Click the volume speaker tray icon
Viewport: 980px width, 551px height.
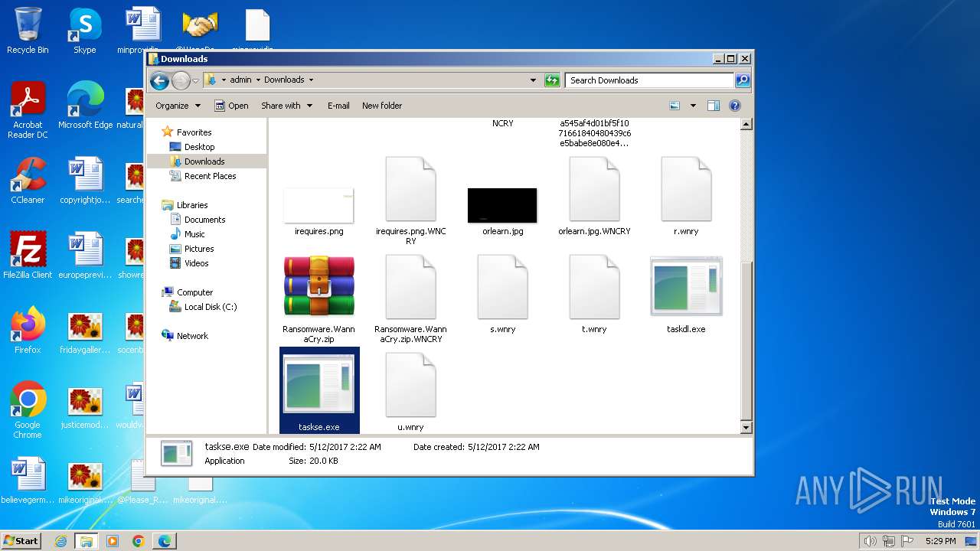870,541
